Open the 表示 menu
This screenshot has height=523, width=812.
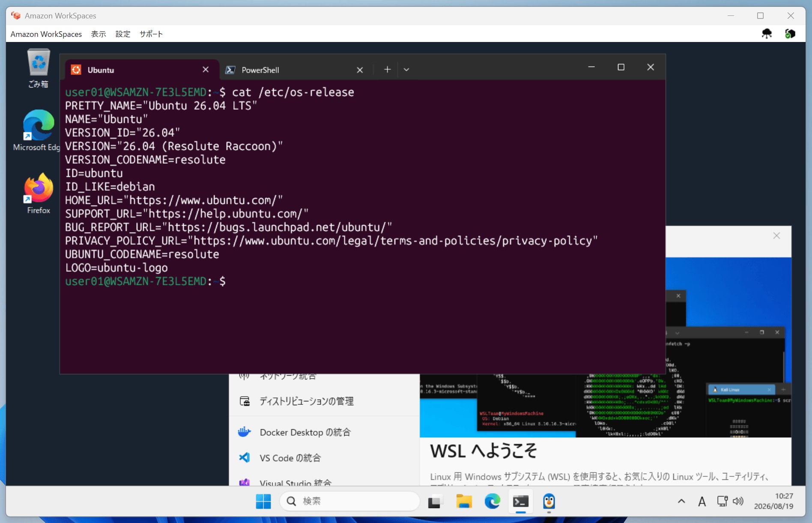(x=99, y=34)
